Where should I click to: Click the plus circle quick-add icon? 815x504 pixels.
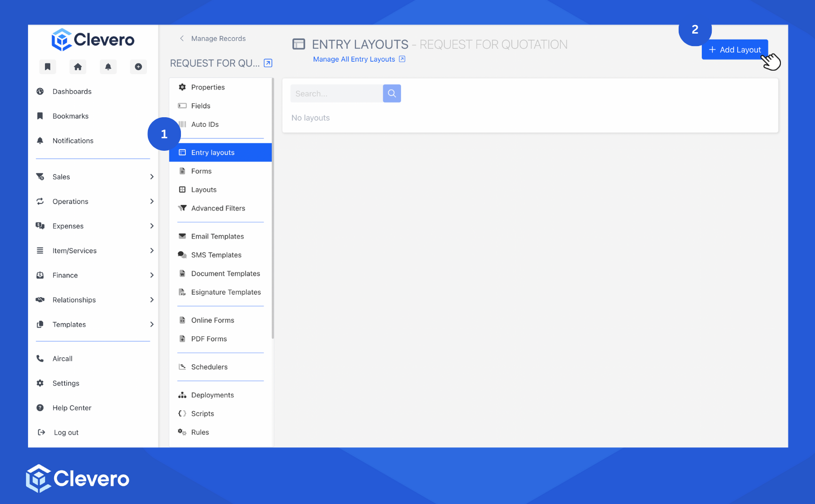[x=138, y=67]
